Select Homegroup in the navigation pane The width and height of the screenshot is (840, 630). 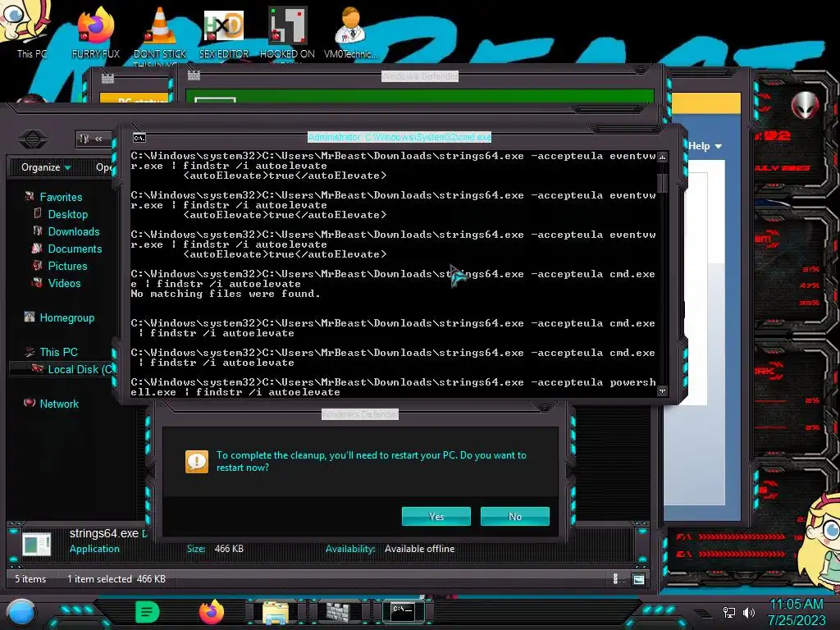pos(67,317)
